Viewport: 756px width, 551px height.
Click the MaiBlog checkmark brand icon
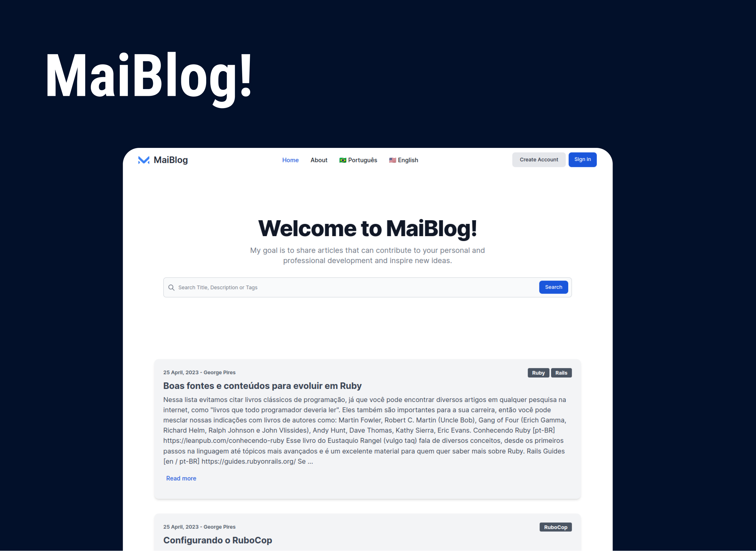143,160
